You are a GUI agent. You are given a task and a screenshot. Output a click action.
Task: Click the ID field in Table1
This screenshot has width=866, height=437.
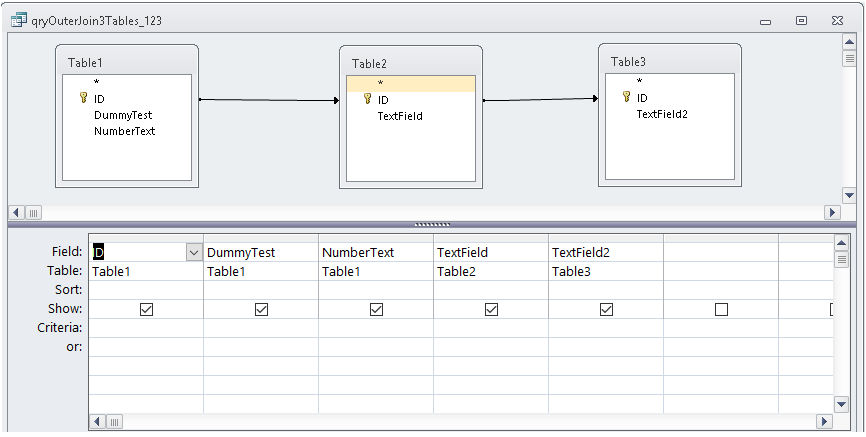coord(99,99)
